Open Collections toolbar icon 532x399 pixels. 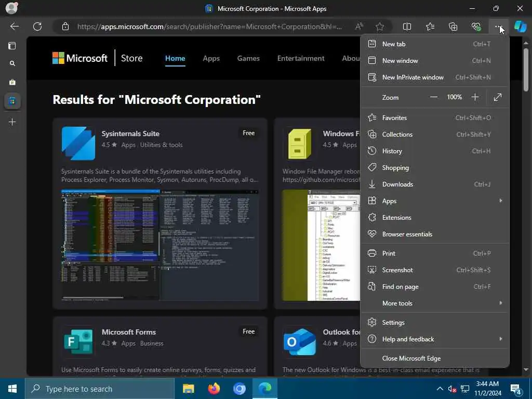pyautogui.click(x=453, y=26)
